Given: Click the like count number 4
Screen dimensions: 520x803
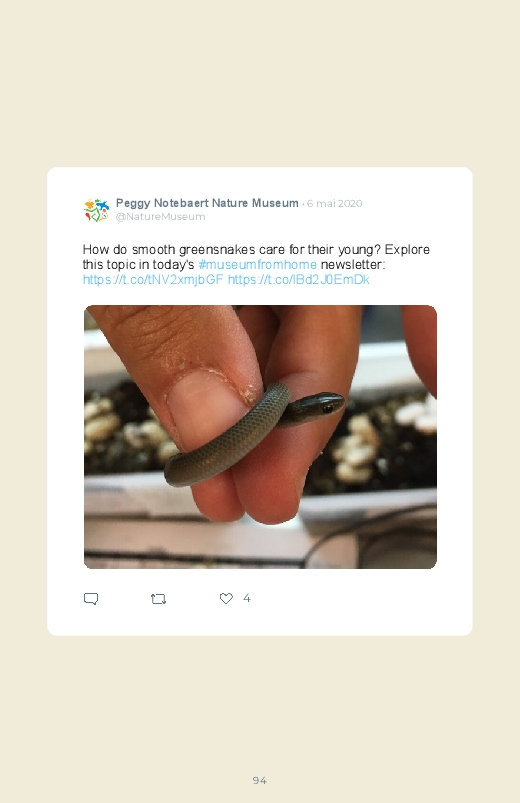Looking at the screenshot, I should 246,598.
